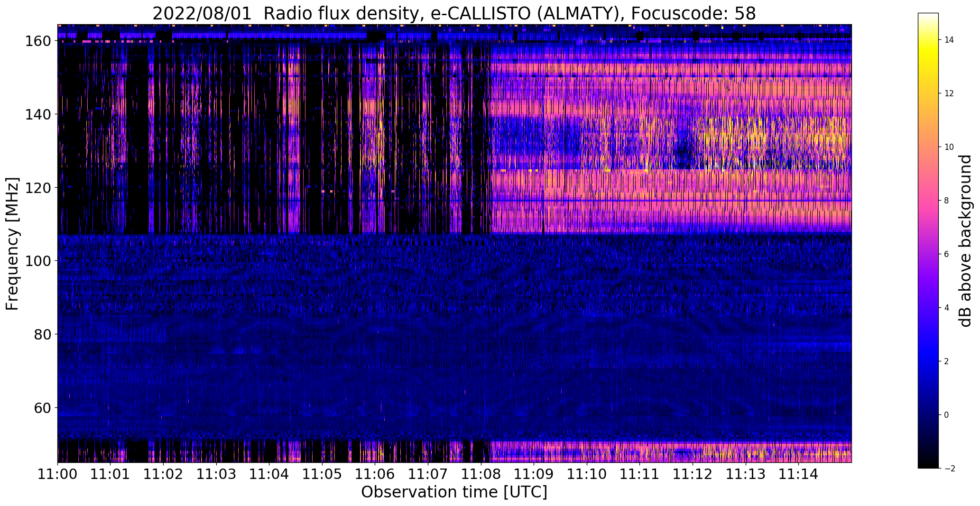Click the plot title mentioning e-CALLISTO (ALMATY)

click(454, 13)
